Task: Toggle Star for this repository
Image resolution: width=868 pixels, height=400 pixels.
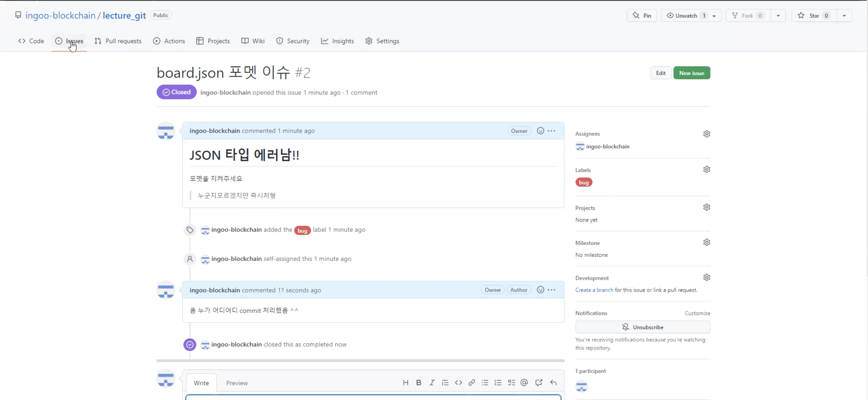Action: [x=814, y=16]
